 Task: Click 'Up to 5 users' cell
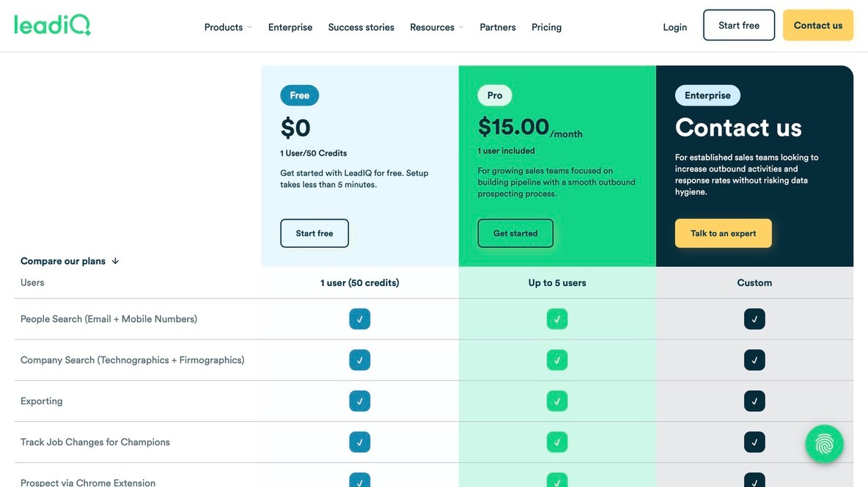(x=557, y=282)
